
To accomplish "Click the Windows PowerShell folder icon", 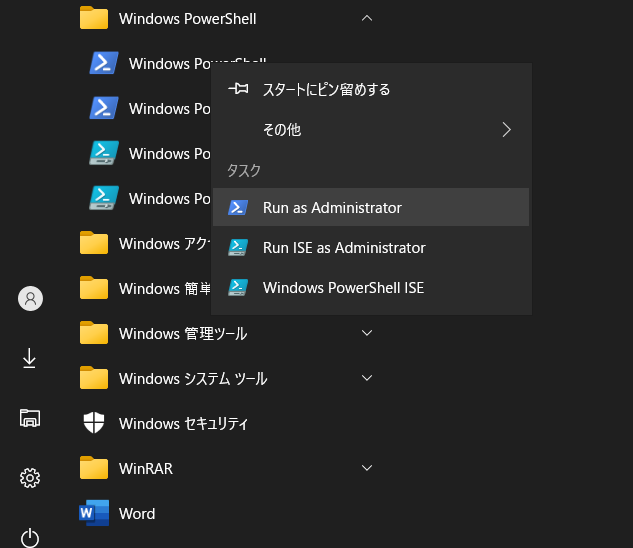I will click(94, 18).
